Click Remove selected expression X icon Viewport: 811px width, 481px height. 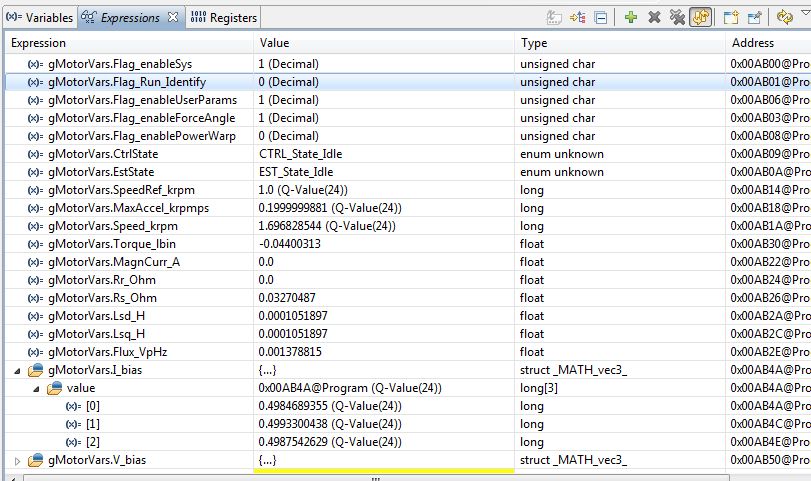point(654,17)
